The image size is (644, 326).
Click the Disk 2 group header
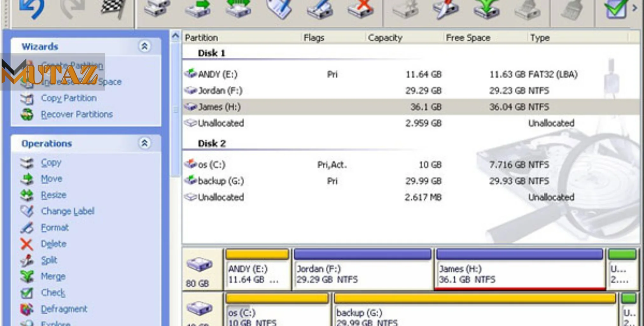click(212, 143)
